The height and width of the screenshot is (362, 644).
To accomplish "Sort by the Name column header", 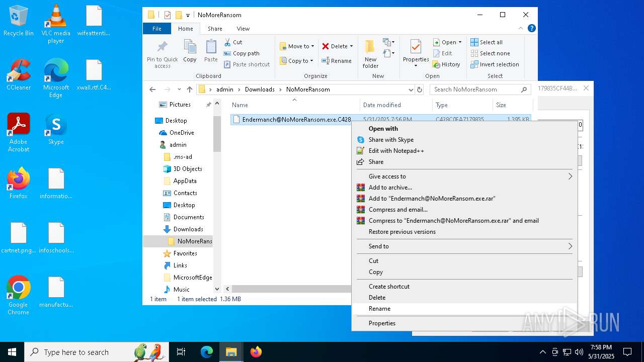I will click(295, 105).
